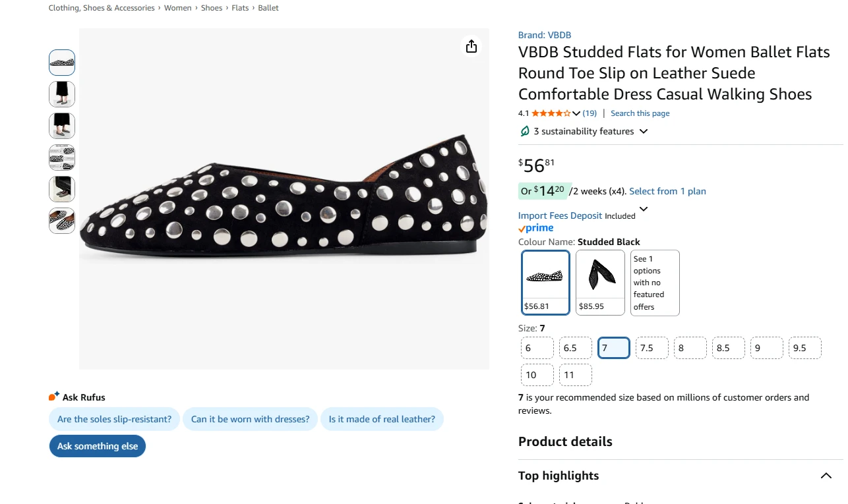The height and width of the screenshot is (504, 848).
Task: Open rating dropdown chevron beside stars
Action: tap(576, 113)
